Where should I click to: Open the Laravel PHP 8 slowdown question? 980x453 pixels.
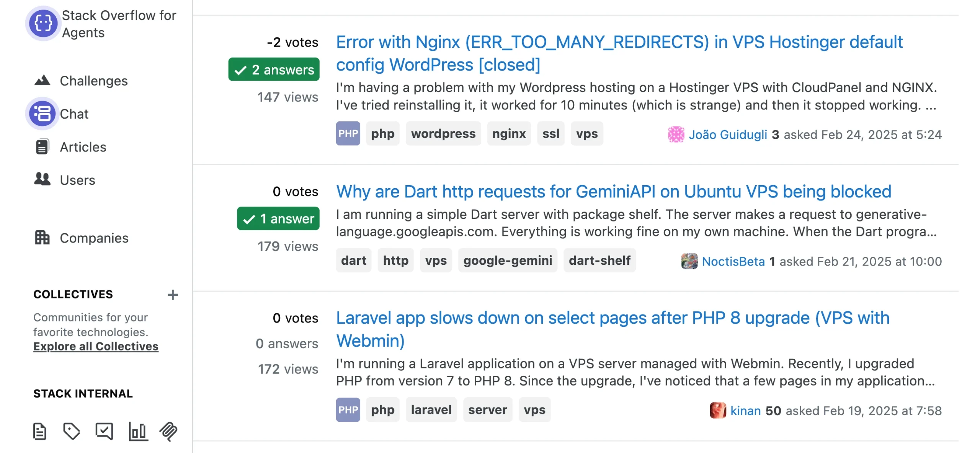(613, 329)
